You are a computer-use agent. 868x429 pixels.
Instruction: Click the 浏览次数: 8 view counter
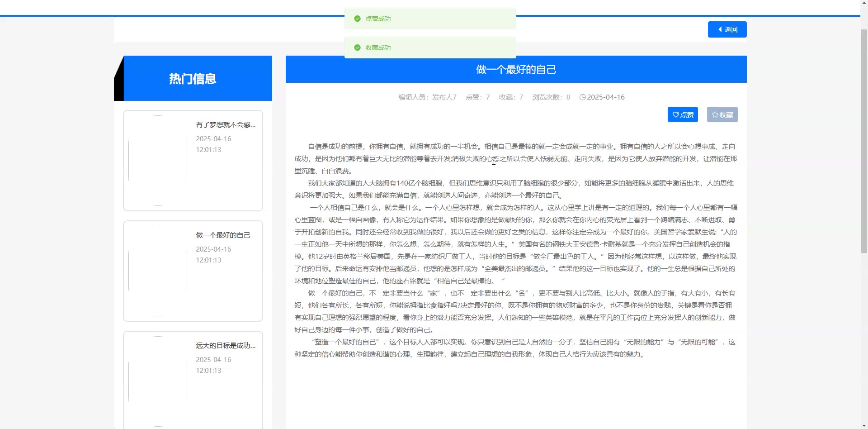coord(551,97)
